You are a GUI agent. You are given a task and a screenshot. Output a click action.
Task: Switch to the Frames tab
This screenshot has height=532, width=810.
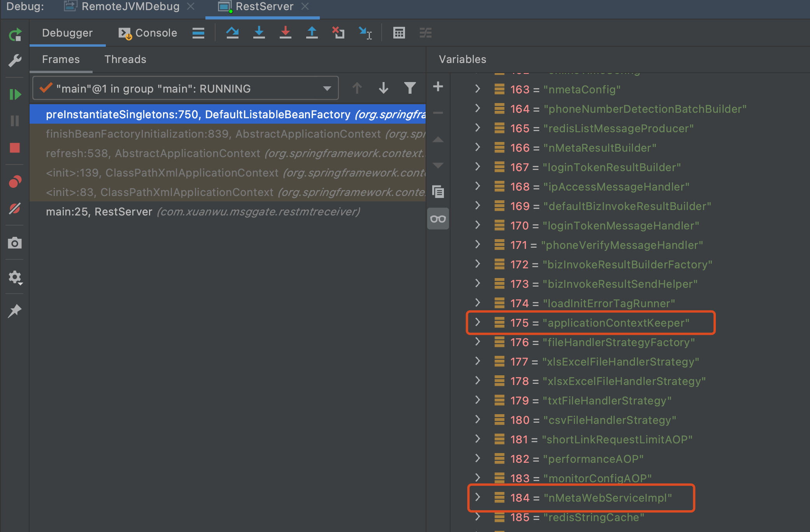pos(61,59)
